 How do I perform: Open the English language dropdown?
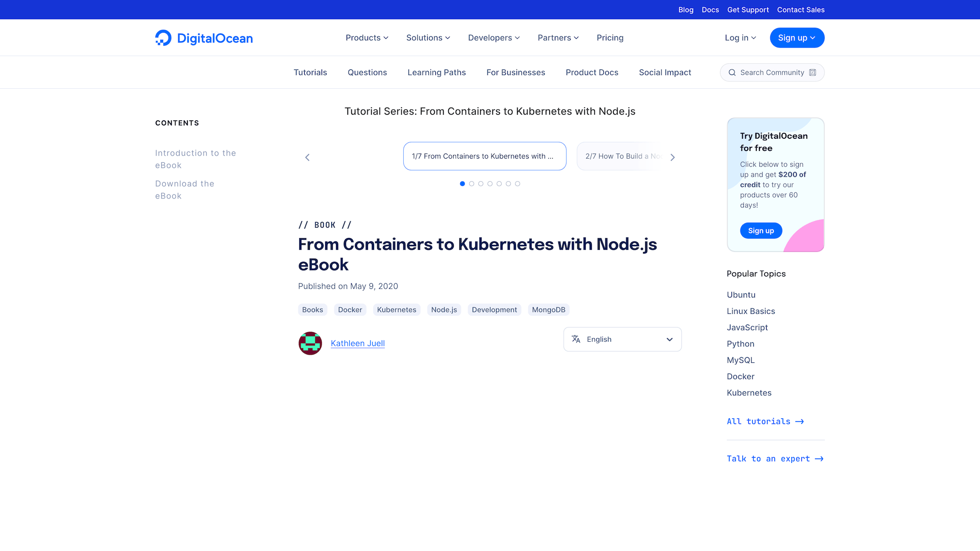click(x=622, y=339)
